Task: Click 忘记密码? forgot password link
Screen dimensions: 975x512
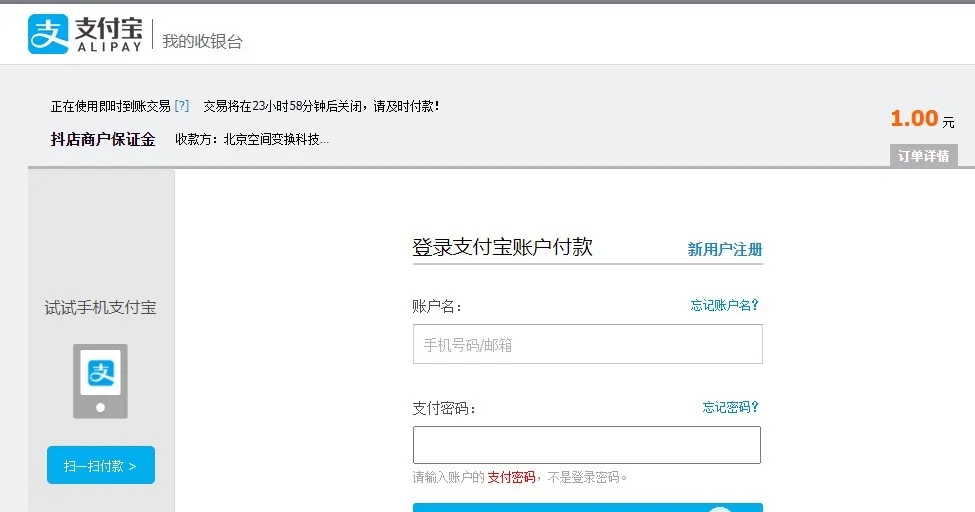Action: (731, 407)
